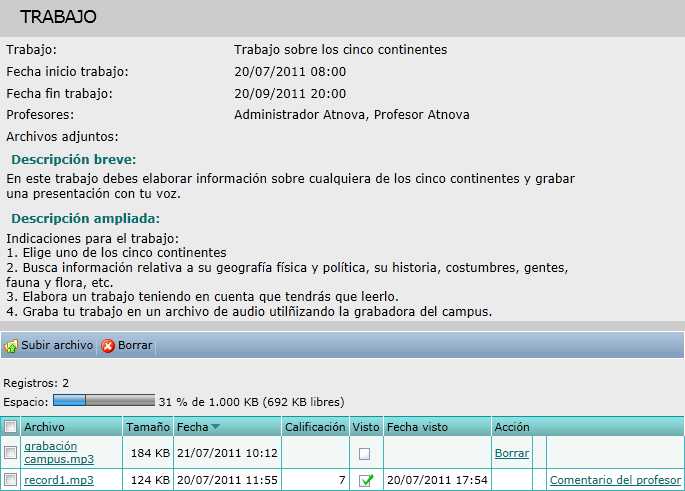Click the start date 20/07/2011 08:00
This screenshot has width=685, height=491.
[290, 72]
